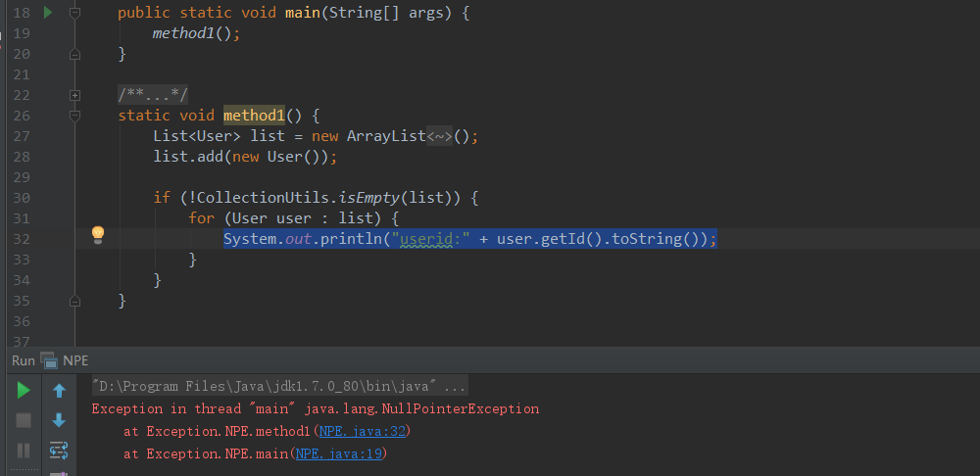Click the Run tool window label

(24, 360)
